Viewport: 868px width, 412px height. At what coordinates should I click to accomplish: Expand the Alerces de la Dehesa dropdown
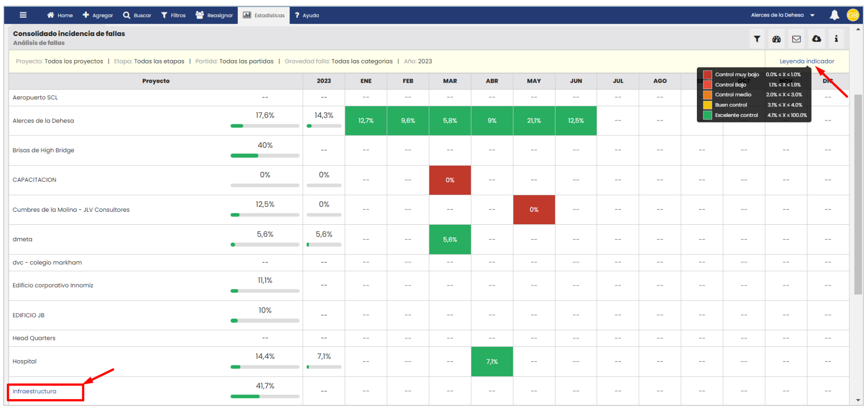point(782,15)
